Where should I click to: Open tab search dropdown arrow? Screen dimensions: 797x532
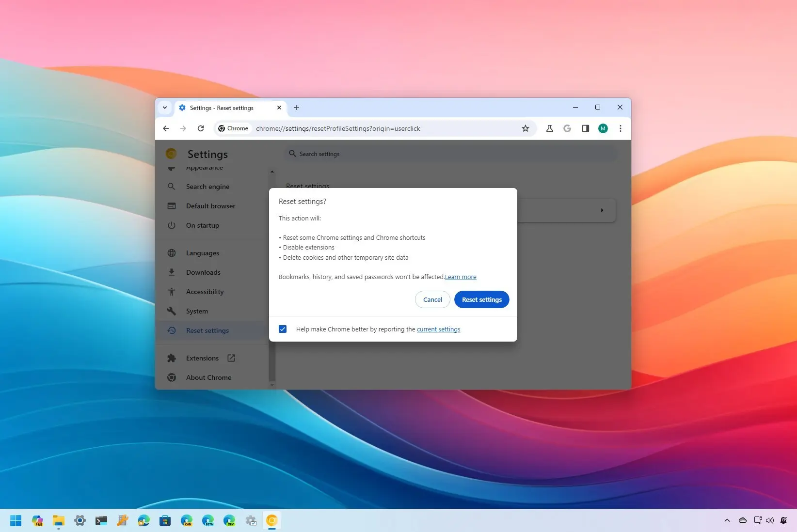(165, 108)
